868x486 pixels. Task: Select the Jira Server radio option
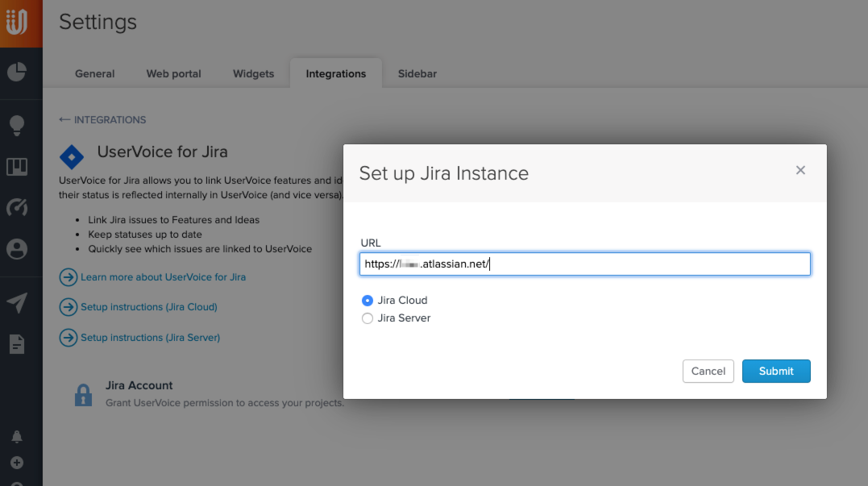point(368,318)
